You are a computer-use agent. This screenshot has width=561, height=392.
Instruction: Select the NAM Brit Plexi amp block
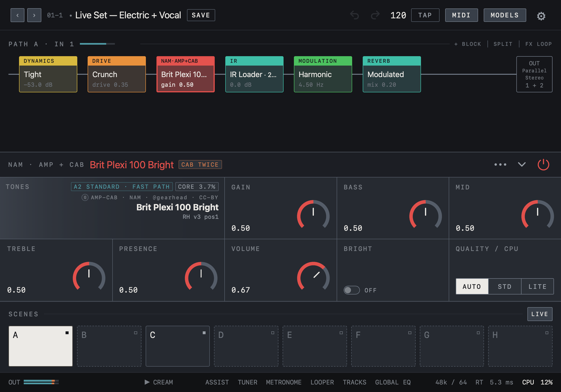(185, 74)
